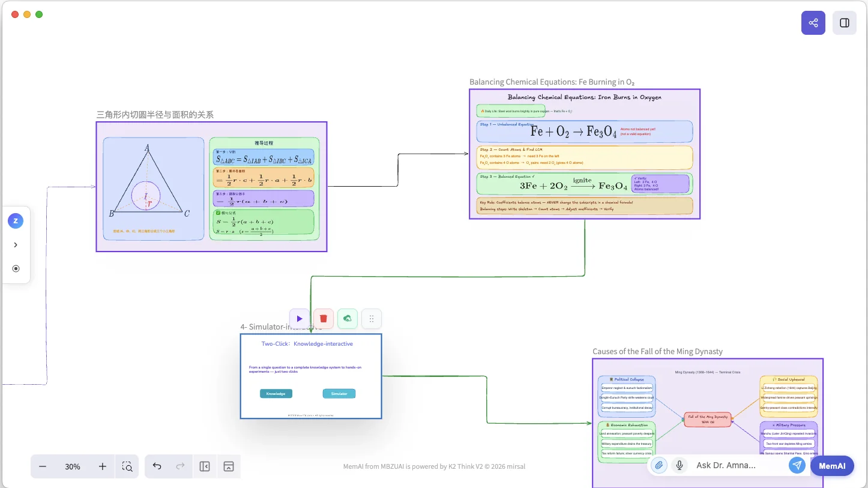This screenshot has height=488, width=868.
Task: Select Causes of the Fall of the Ming Dynasty title
Action: point(657,352)
